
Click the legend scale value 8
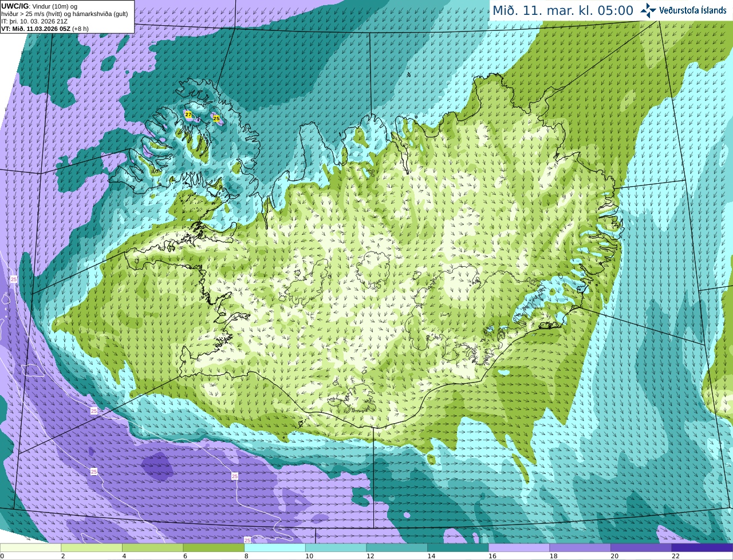click(246, 556)
